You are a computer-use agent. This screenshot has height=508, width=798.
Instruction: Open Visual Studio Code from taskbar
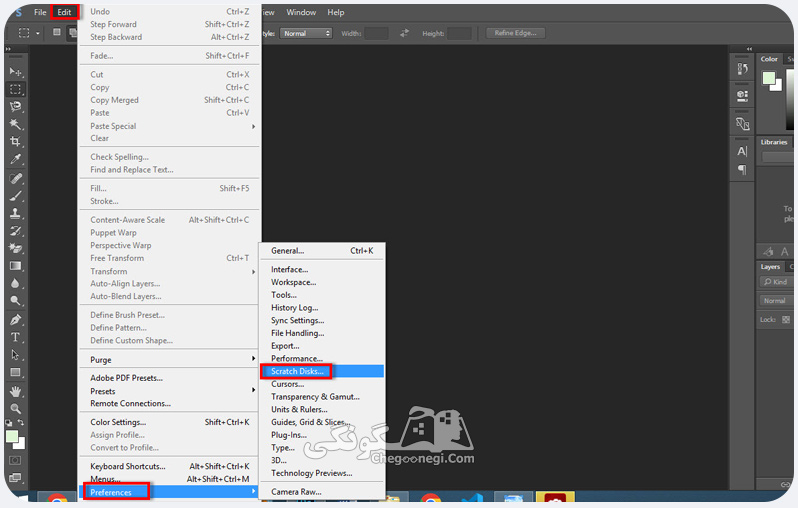[473, 498]
